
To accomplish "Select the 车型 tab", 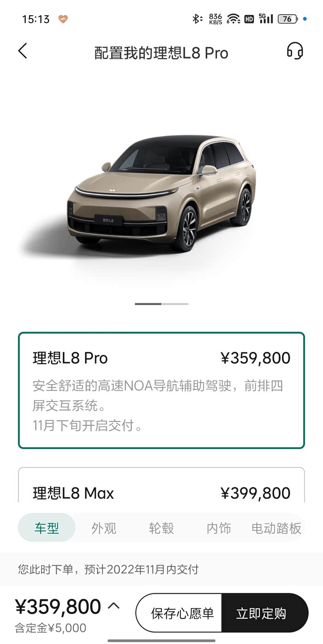I will (47, 528).
